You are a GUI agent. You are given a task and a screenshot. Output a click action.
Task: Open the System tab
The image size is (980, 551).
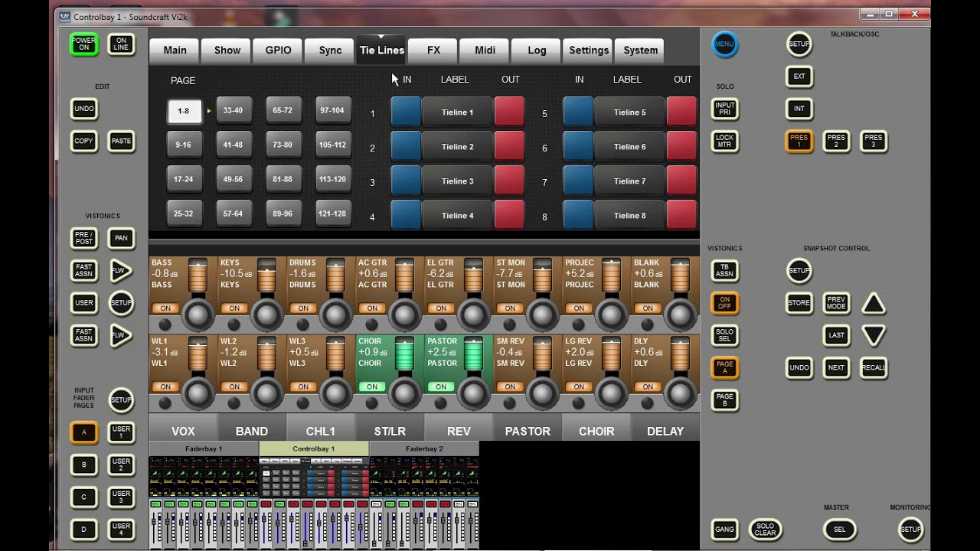(641, 51)
